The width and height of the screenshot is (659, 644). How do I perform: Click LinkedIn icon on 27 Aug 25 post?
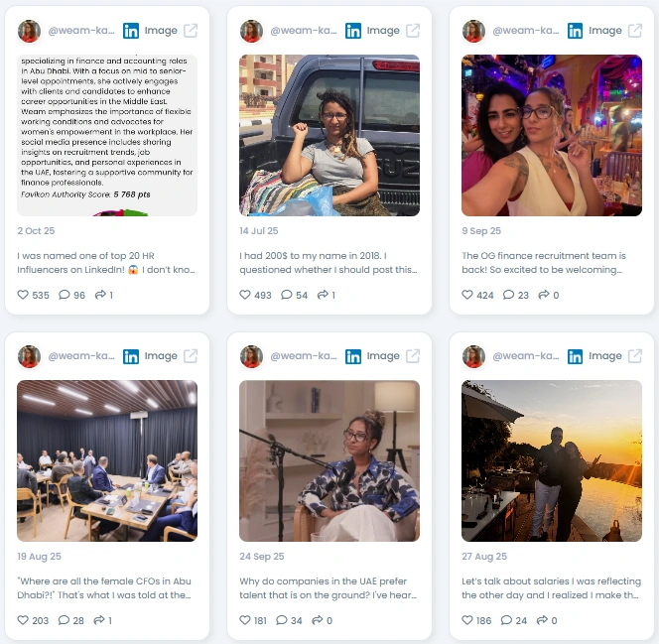pos(575,356)
